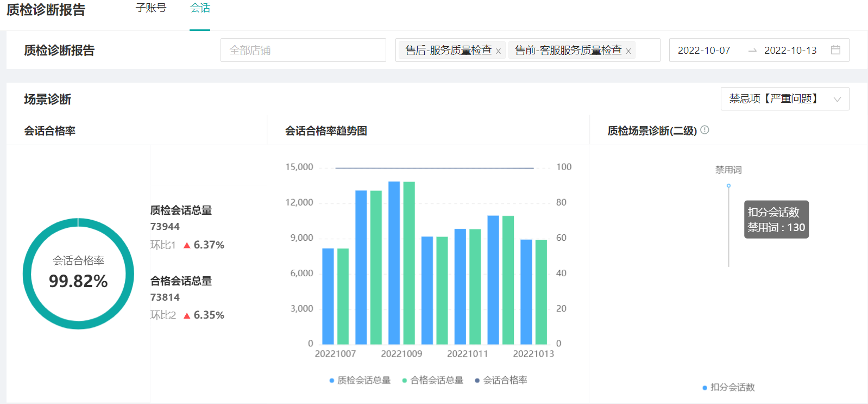Click the 73814 合格会话总量 value
This screenshot has height=404, width=868.
[x=165, y=297]
